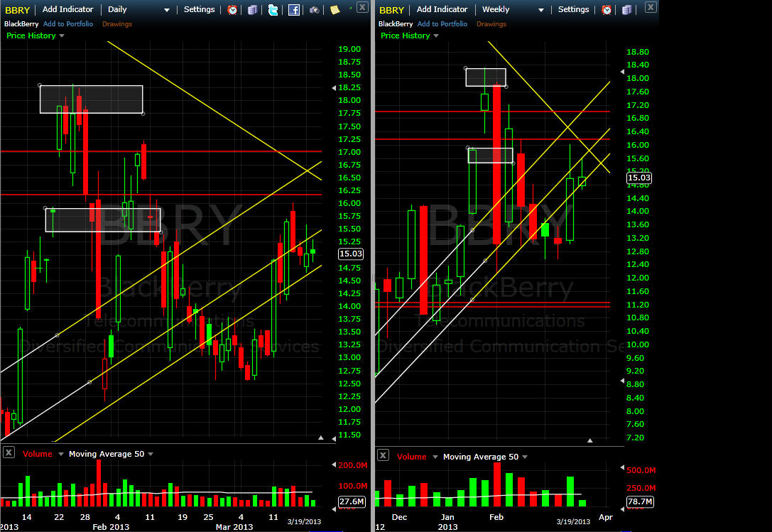
Task: Click the camera snapshot icon on Daily chart
Action: (x=314, y=10)
